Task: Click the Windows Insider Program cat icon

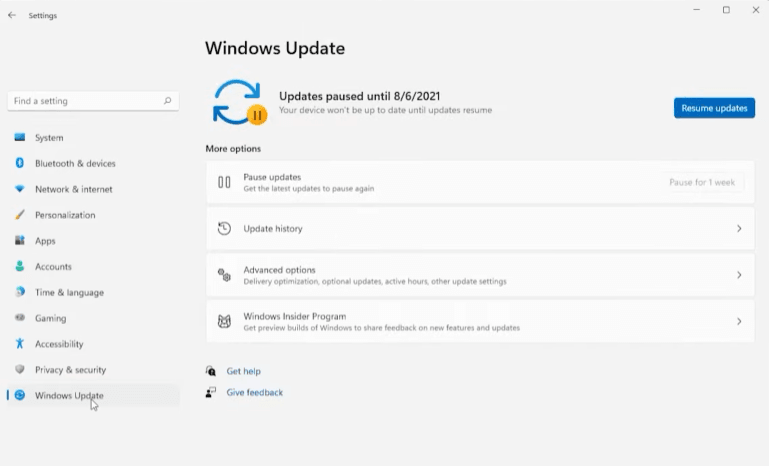Action: (x=224, y=321)
